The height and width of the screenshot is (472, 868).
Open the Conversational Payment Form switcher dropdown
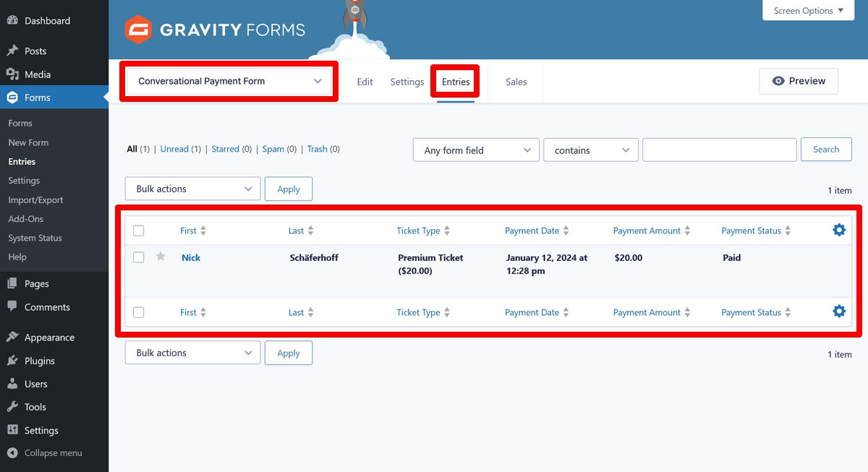coord(229,81)
